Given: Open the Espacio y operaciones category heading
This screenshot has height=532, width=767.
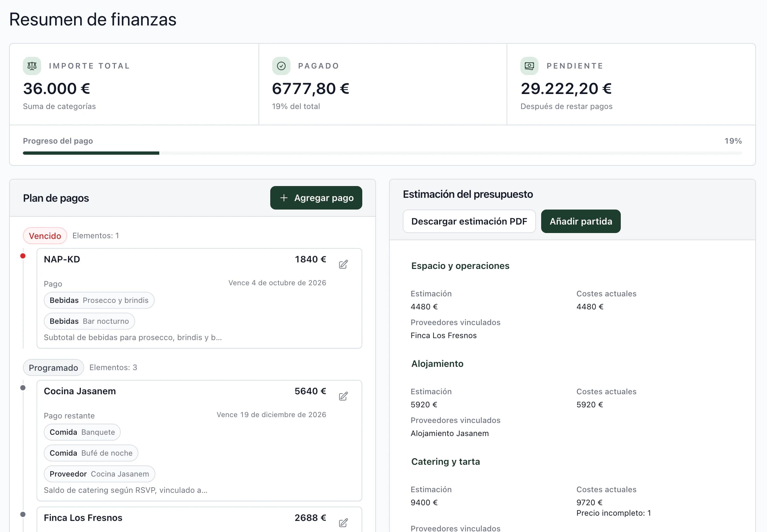Looking at the screenshot, I should pyautogui.click(x=460, y=266).
